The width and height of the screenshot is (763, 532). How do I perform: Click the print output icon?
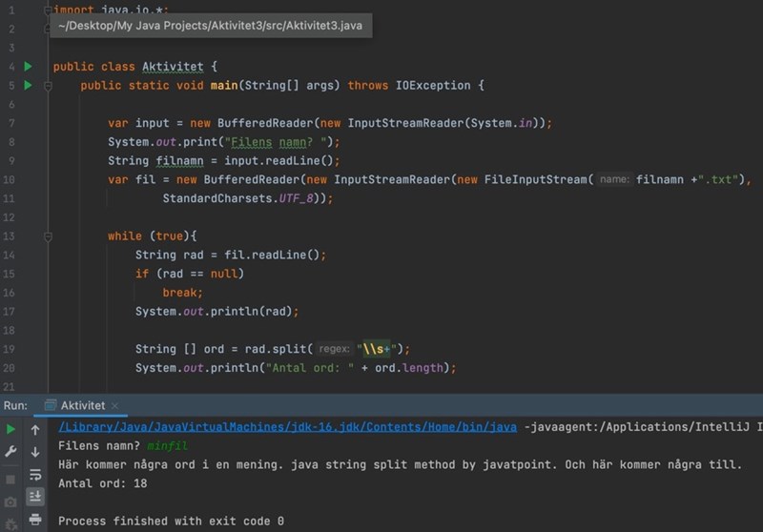tap(35, 520)
